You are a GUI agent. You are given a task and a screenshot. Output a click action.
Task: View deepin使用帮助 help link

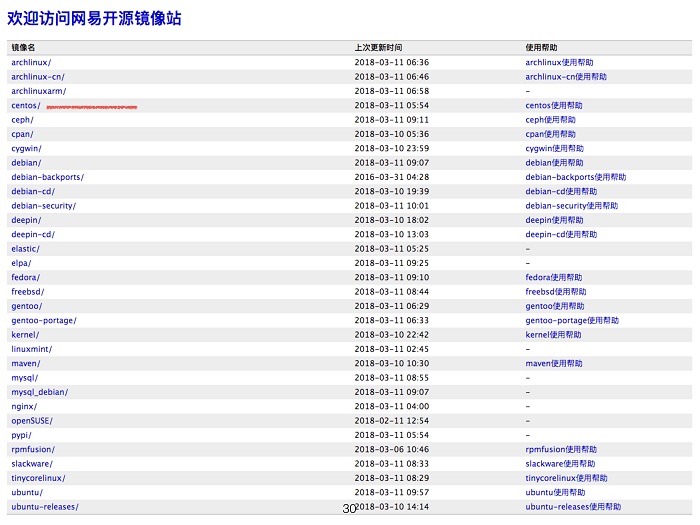(554, 220)
